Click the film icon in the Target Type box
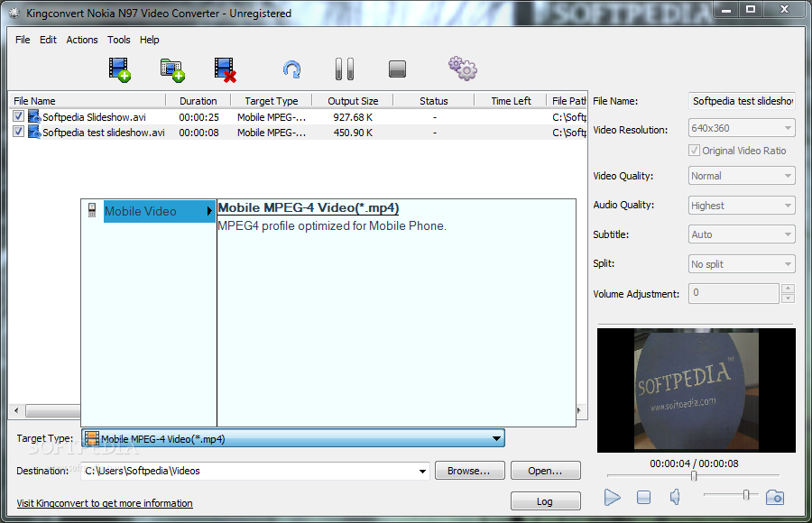 coord(92,438)
